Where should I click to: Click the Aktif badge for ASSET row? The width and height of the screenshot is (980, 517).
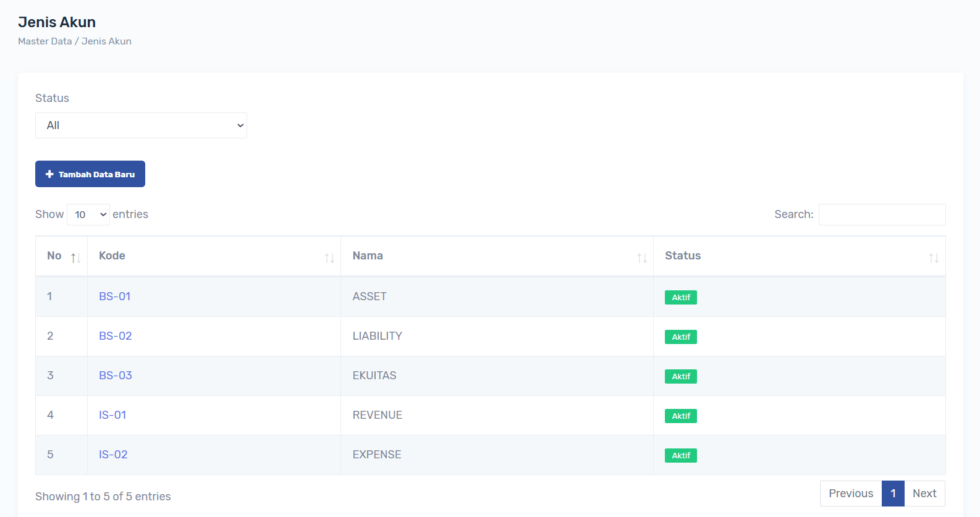tap(680, 297)
